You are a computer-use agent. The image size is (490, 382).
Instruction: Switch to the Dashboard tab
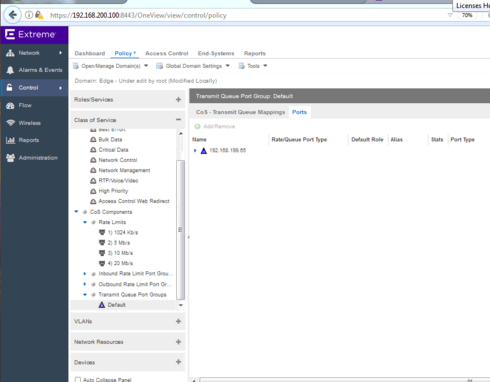click(x=90, y=53)
